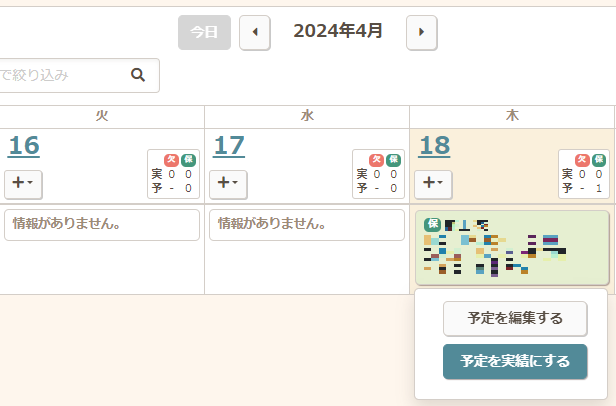Go to next month arrow
The width and height of the screenshot is (616, 406).
pyautogui.click(x=421, y=32)
